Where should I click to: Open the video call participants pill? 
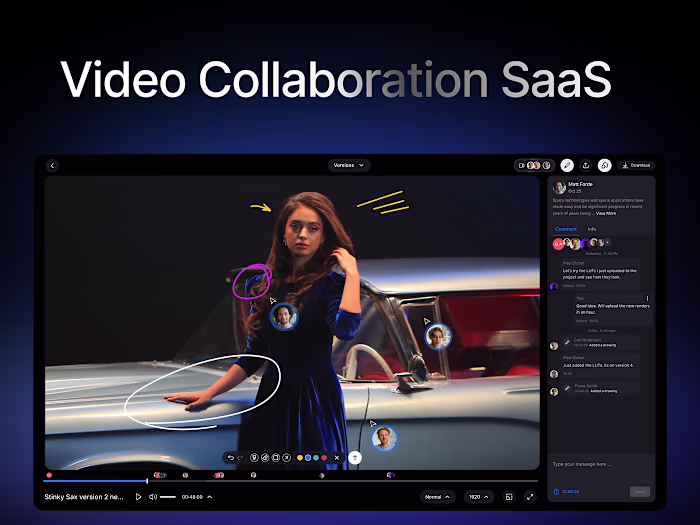click(x=534, y=165)
